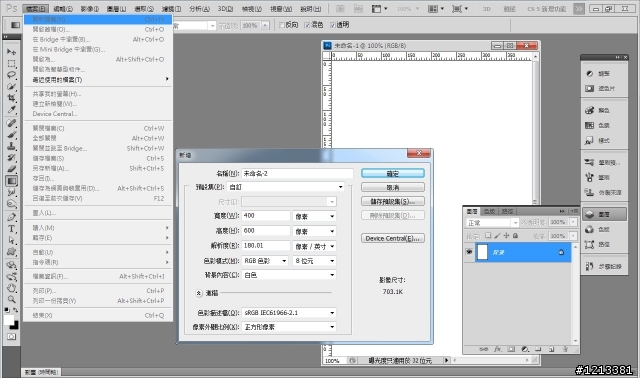The width and height of the screenshot is (640, 378).
Task: Click the 確定 OK button
Action: coord(393,173)
